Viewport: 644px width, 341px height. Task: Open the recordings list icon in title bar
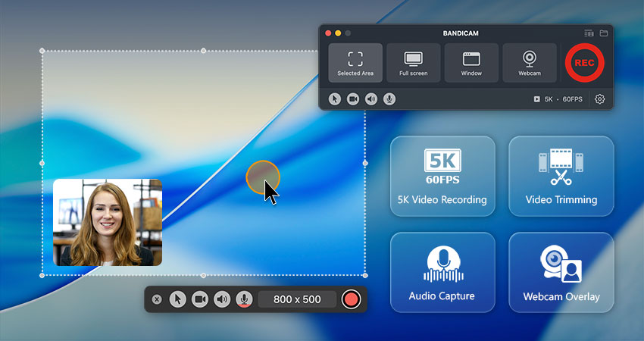pyautogui.click(x=589, y=33)
